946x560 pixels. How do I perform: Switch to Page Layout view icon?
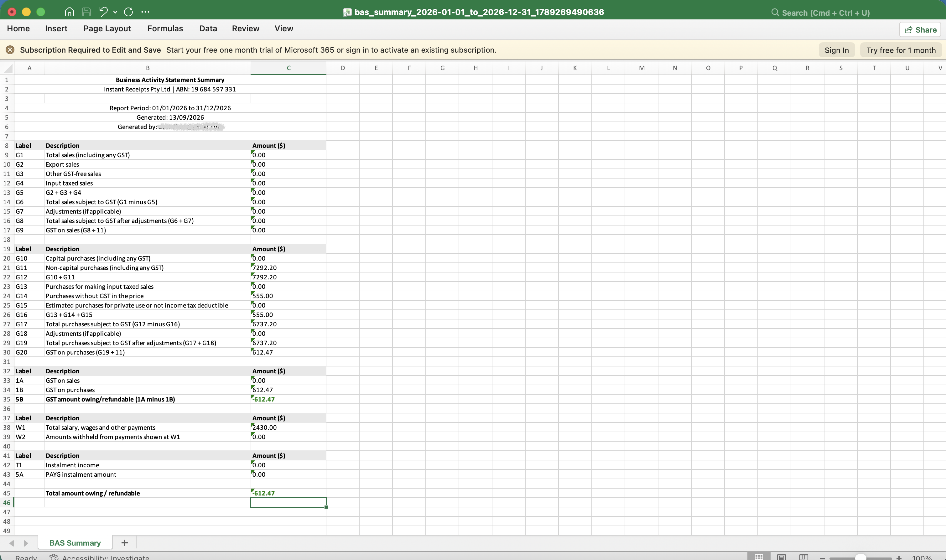(x=781, y=557)
